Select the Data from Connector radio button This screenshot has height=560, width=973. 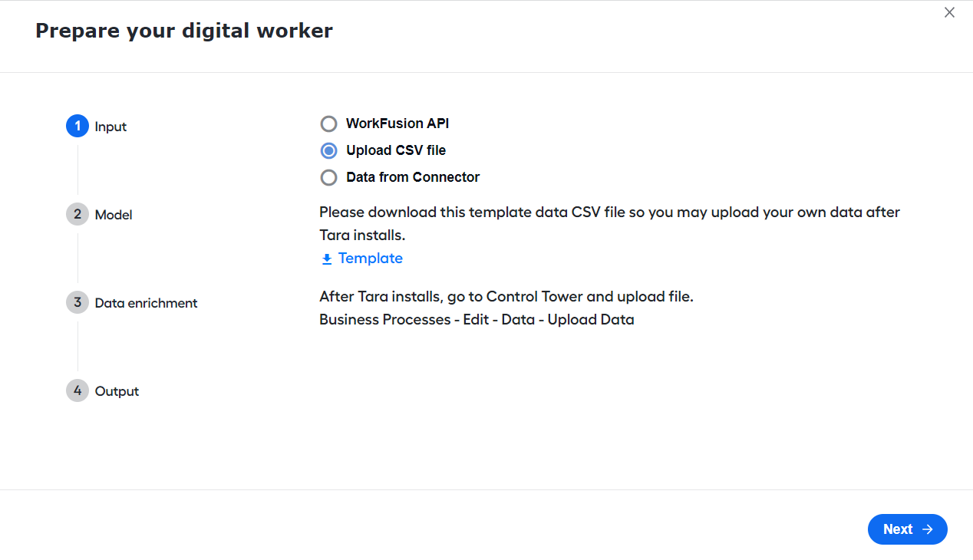(x=328, y=177)
